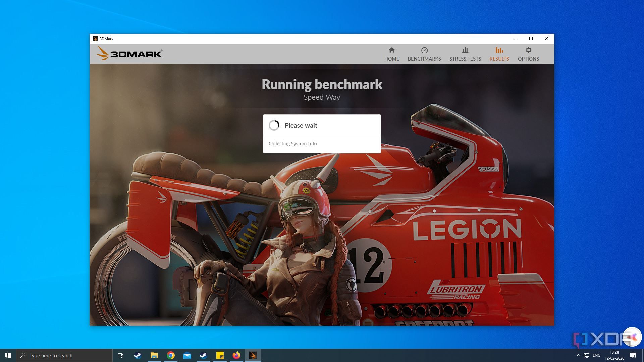Screen dimensions: 644x362
Task: Open Sticky Notes taskbar icon
Action: pyautogui.click(x=220, y=355)
